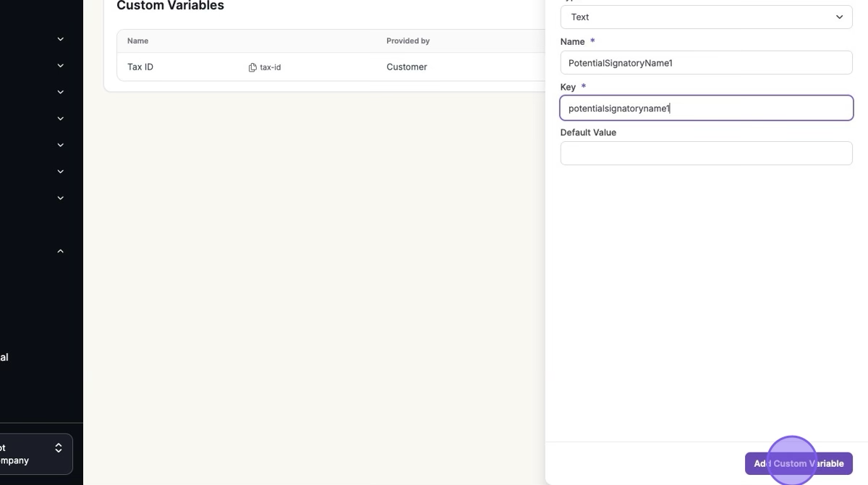Click the Default Value label
The width and height of the screenshot is (868, 485).
pos(588,132)
